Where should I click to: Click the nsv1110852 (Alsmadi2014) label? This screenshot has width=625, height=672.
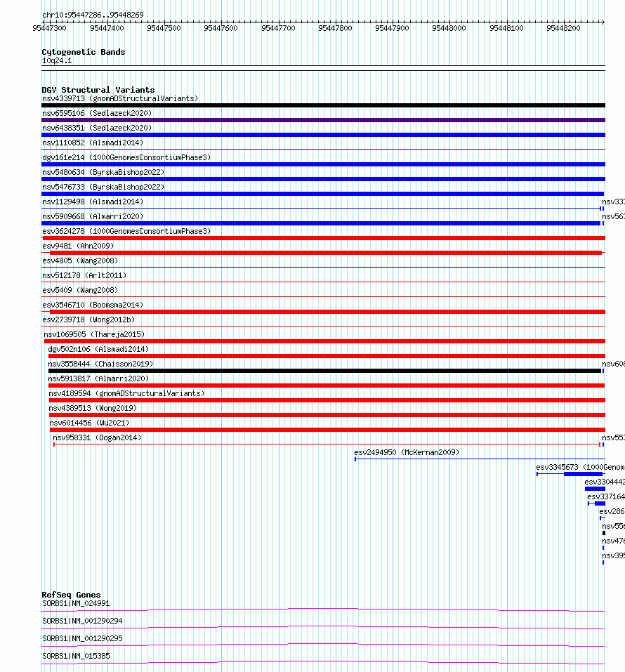click(x=93, y=143)
